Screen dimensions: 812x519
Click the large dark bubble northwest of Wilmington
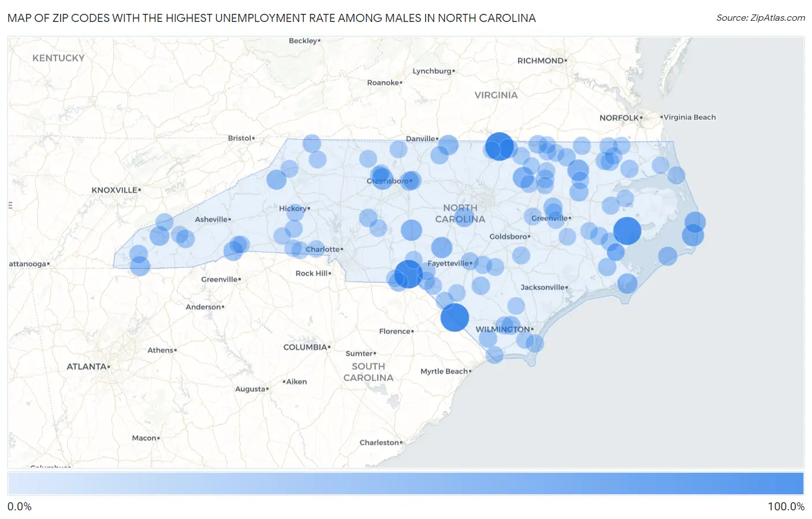point(455,318)
